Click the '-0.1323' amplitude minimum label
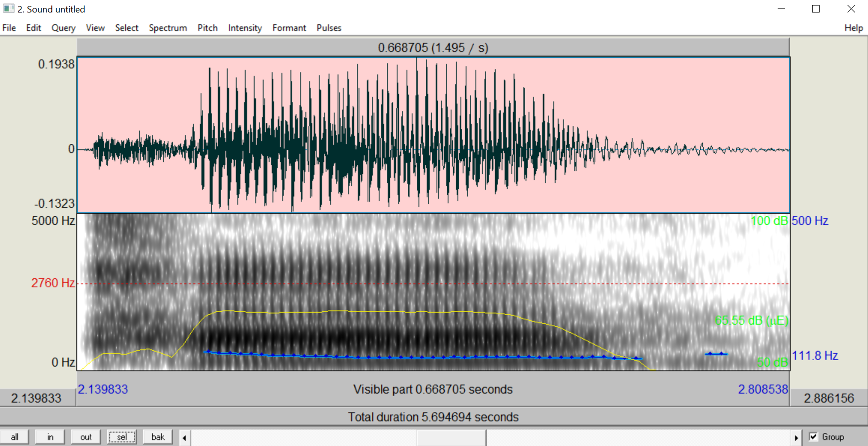Viewport: 868px width, 446px height. [54, 203]
